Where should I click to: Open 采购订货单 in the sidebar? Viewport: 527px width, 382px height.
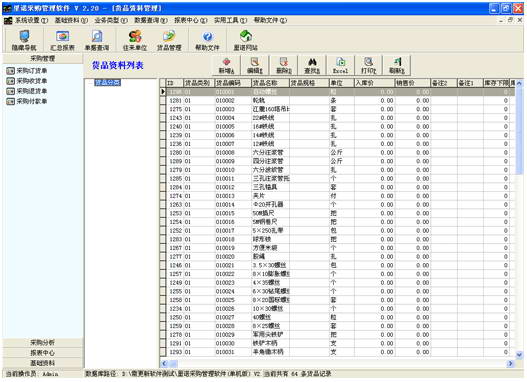pos(27,71)
